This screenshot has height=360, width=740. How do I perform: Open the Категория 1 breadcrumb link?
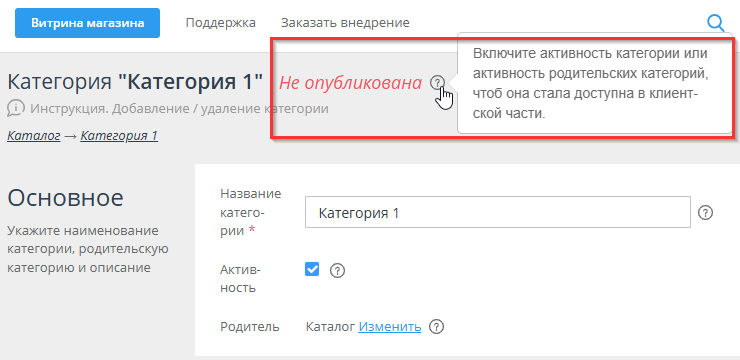(x=119, y=136)
